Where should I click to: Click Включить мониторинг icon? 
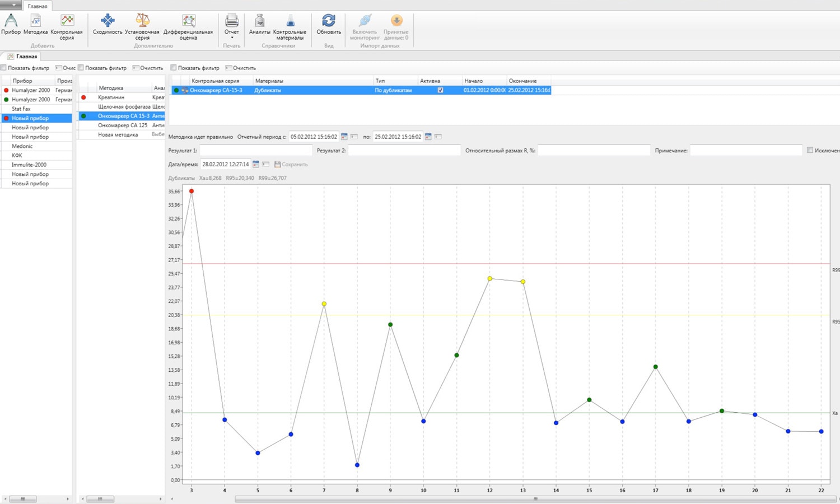click(365, 21)
